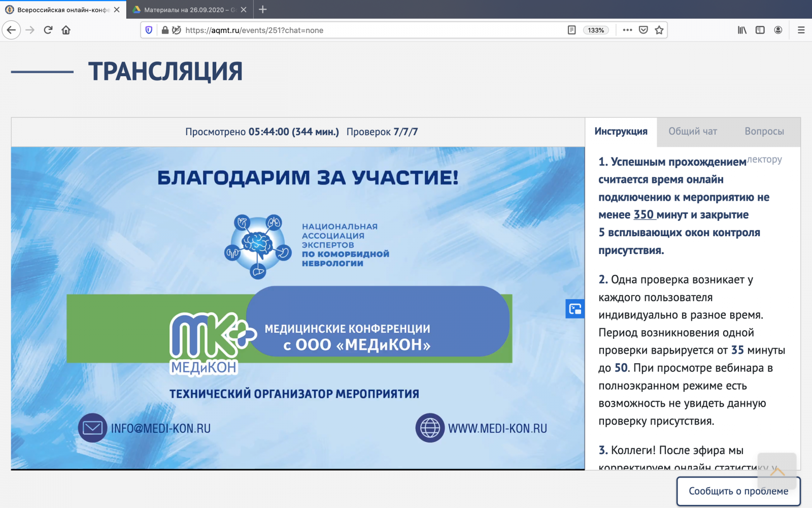Click the address bar URL
Screen dimensions: 812x508
click(x=254, y=30)
